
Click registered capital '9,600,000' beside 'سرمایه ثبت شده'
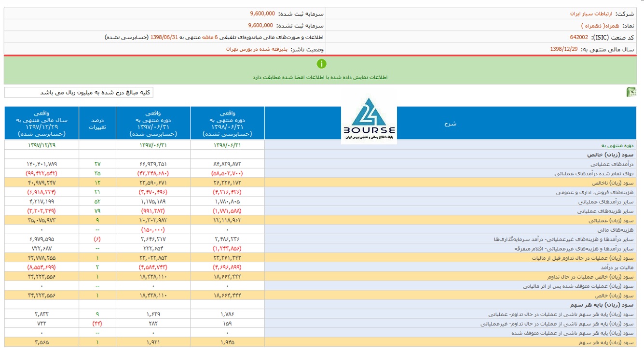262,14
